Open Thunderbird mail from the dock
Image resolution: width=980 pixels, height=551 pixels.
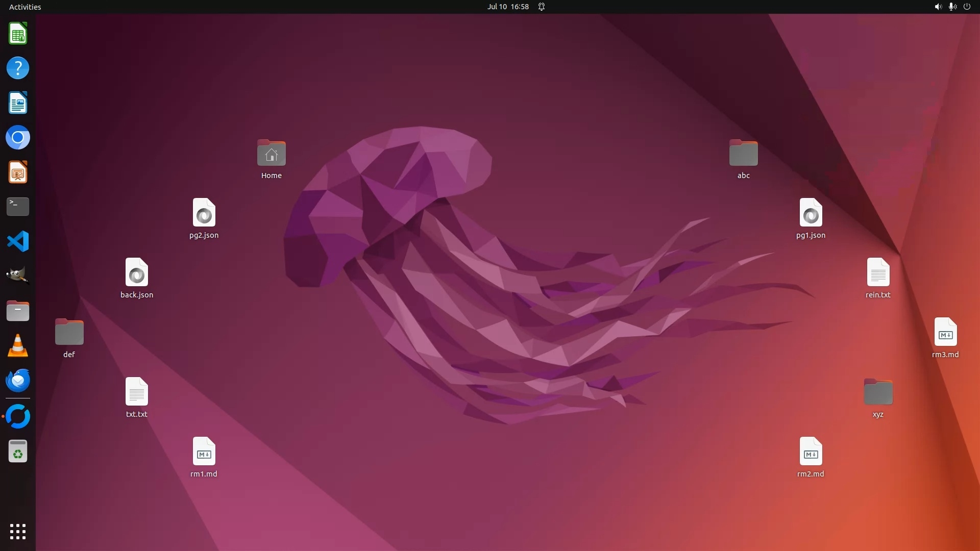(x=18, y=381)
